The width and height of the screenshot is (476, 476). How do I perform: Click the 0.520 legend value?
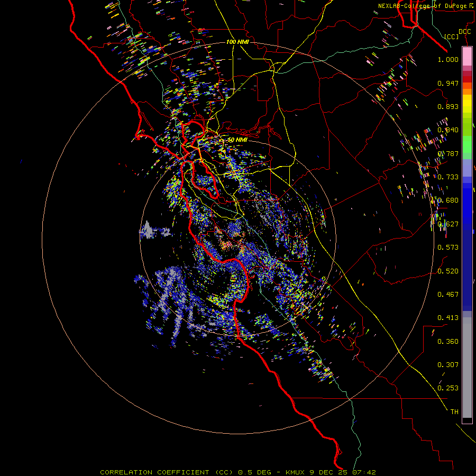[x=448, y=271]
